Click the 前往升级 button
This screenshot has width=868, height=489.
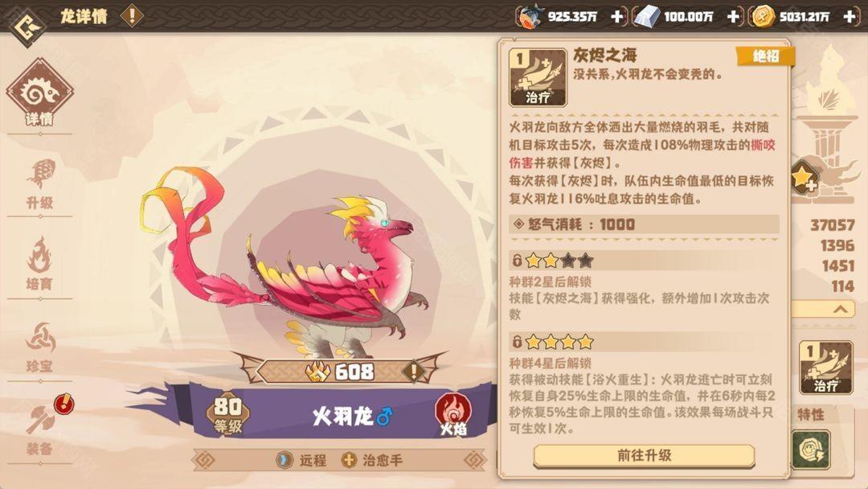coord(644,456)
